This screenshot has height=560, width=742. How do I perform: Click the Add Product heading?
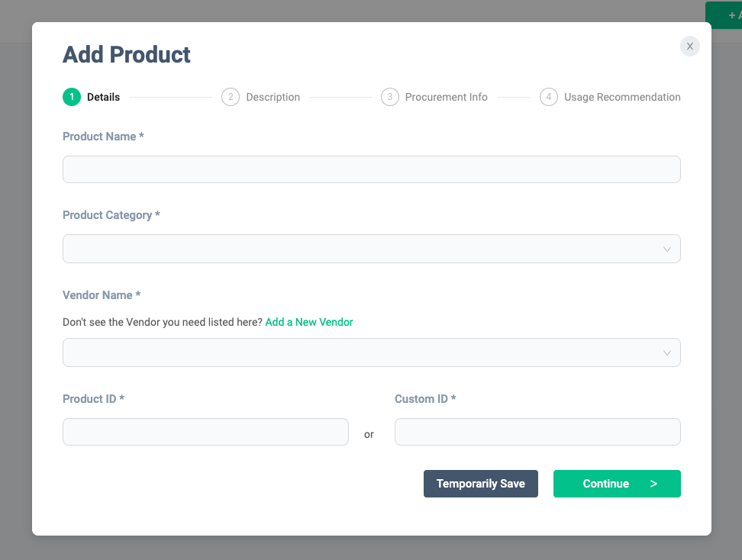tap(127, 54)
